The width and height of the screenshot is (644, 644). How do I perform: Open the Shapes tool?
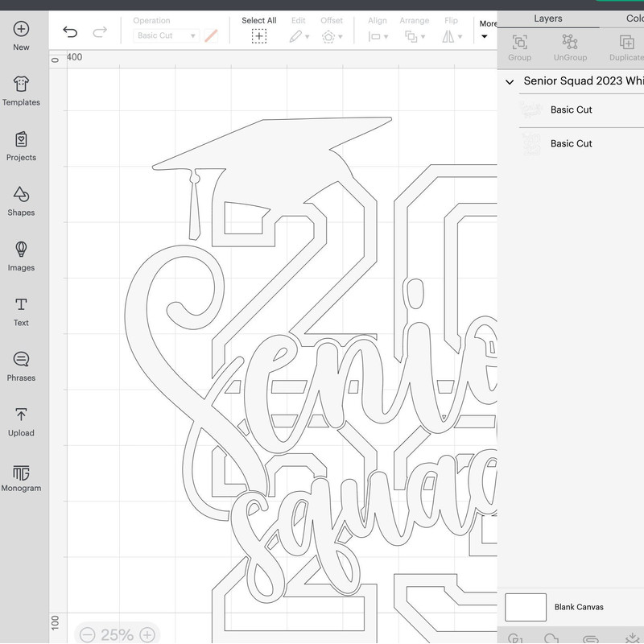pyautogui.click(x=21, y=201)
